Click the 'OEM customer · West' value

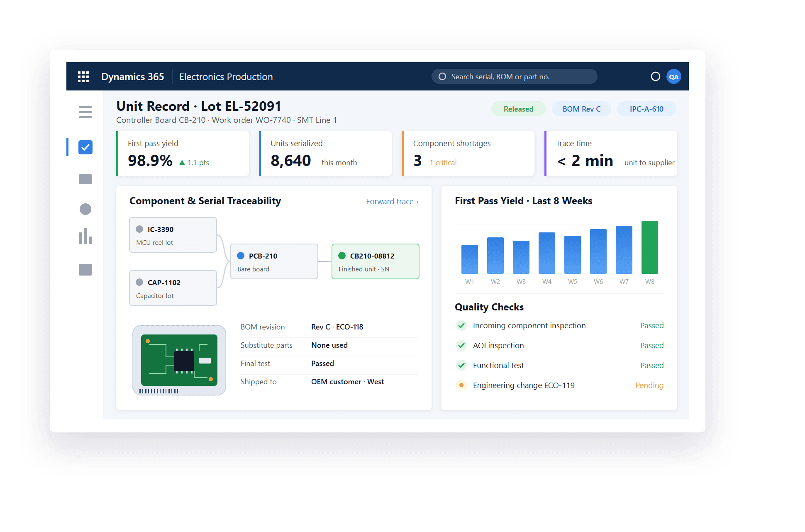(348, 382)
